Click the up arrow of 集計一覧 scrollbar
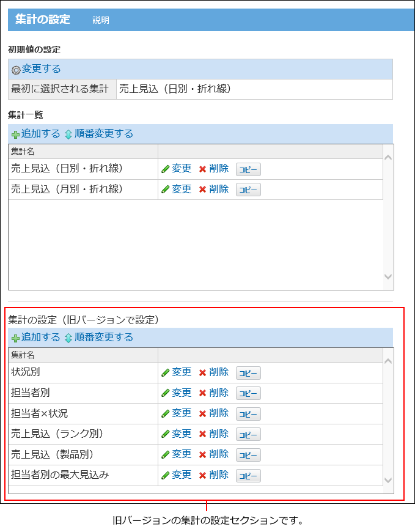 (x=388, y=157)
